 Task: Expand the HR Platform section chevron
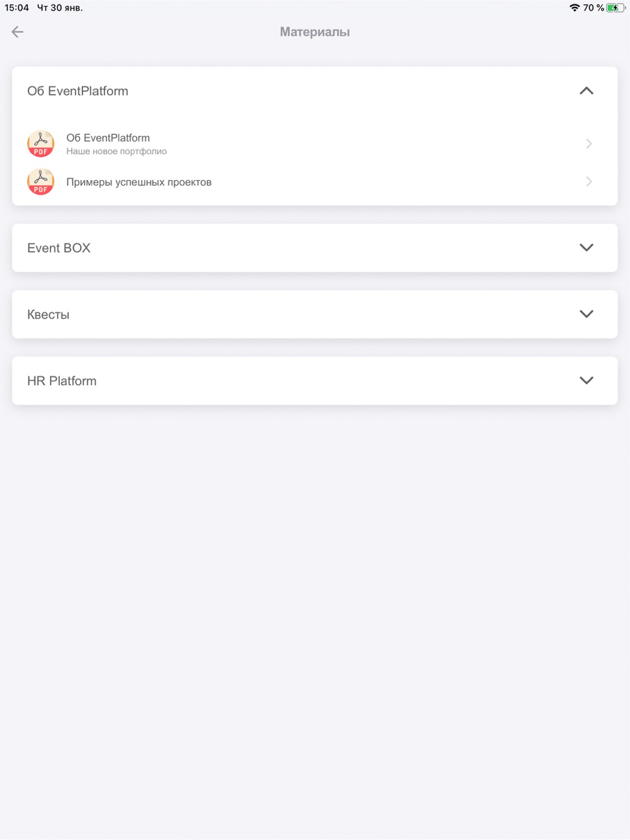(587, 380)
